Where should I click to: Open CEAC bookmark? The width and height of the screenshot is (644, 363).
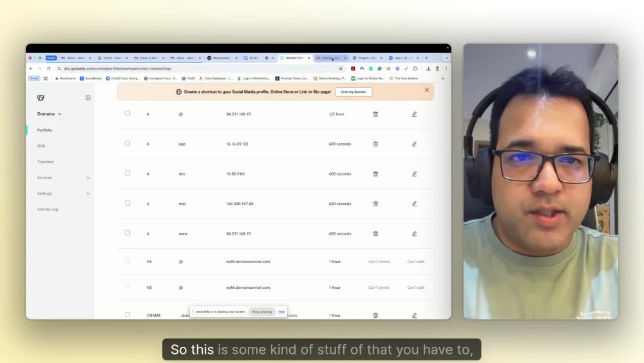[189, 79]
